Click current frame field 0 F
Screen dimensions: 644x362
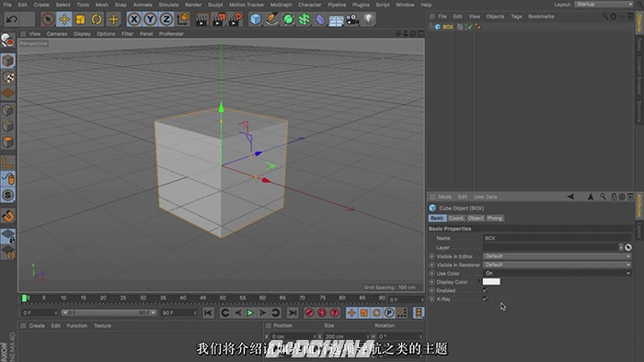(x=39, y=312)
